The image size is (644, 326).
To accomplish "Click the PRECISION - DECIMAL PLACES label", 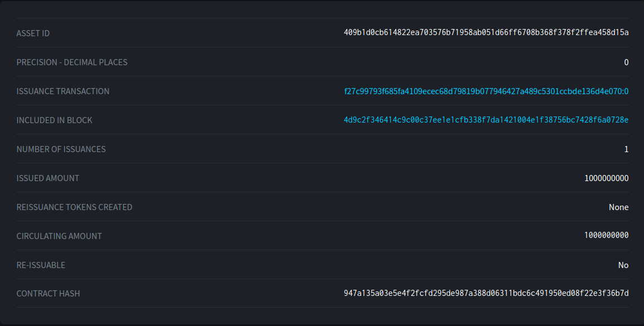I will tap(72, 62).
